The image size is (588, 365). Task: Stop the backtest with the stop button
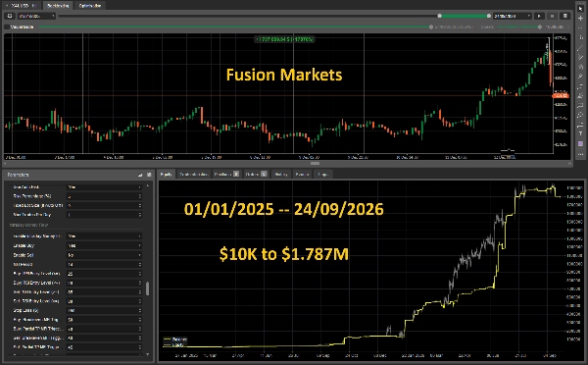click(552, 16)
